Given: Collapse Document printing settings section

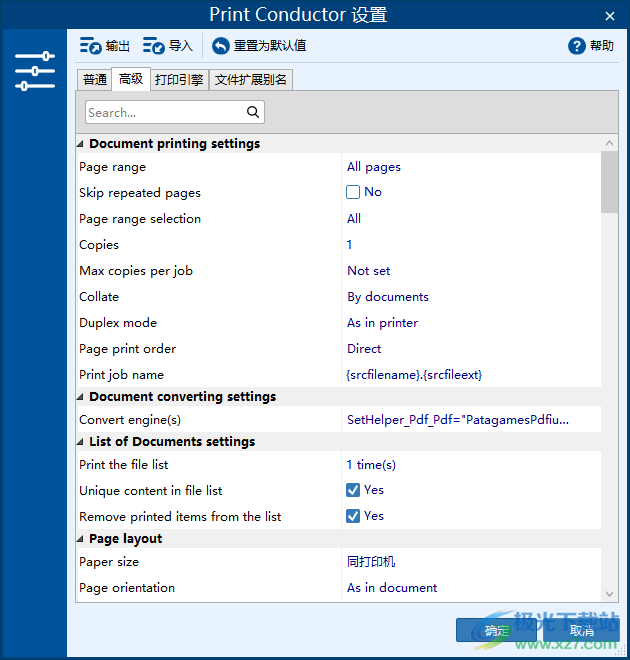Looking at the screenshot, I should tap(80, 144).
